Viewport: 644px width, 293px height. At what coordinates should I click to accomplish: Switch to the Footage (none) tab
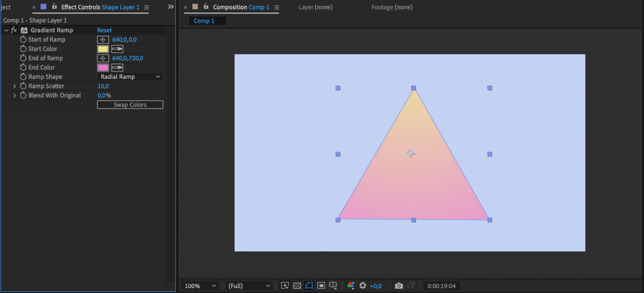click(392, 7)
